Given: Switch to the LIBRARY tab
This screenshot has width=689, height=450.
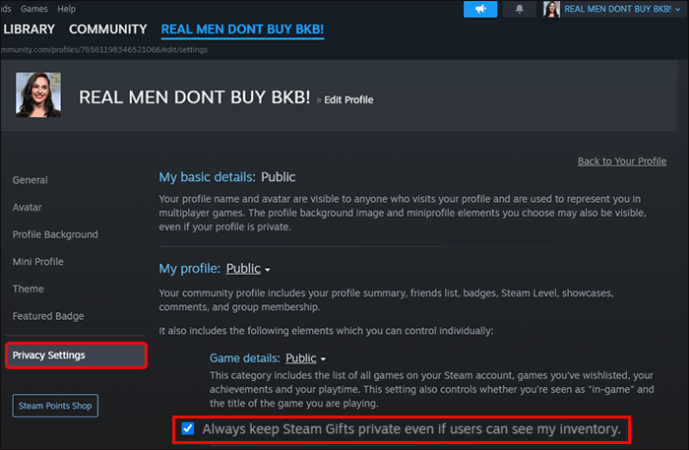Looking at the screenshot, I should (29, 29).
